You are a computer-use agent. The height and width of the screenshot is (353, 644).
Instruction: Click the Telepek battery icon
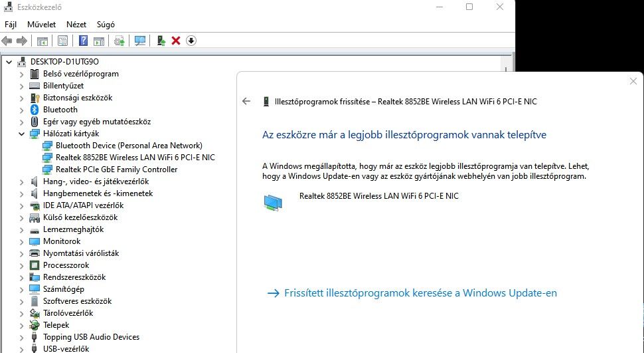35,325
